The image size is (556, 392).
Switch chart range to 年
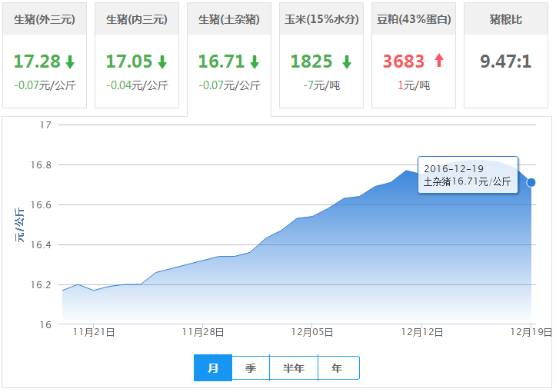[x=338, y=368]
